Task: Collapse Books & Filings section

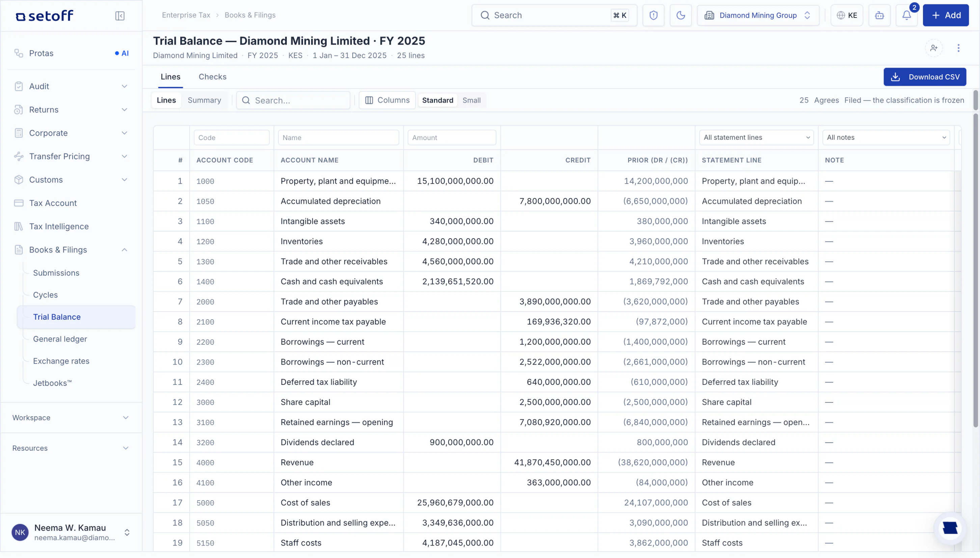Action: (71, 250)
